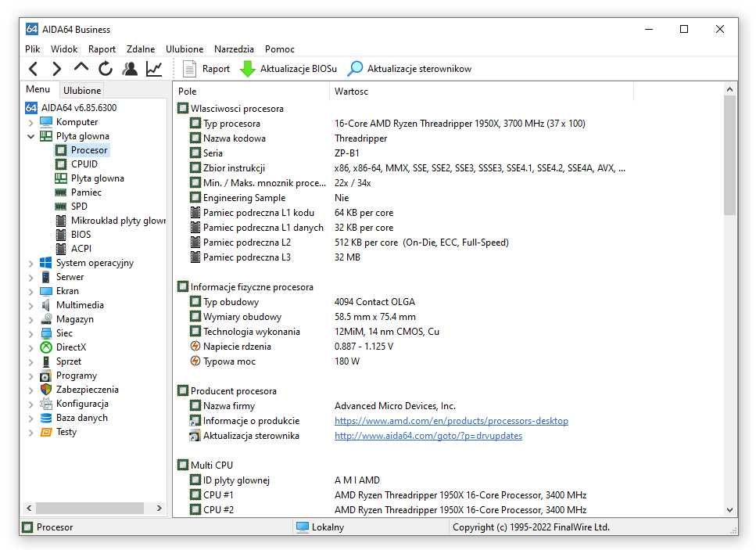Image resolution: width=756 pixels, height=550 pixels.
Task: Open the Widok menu
Action: (64, 49)
